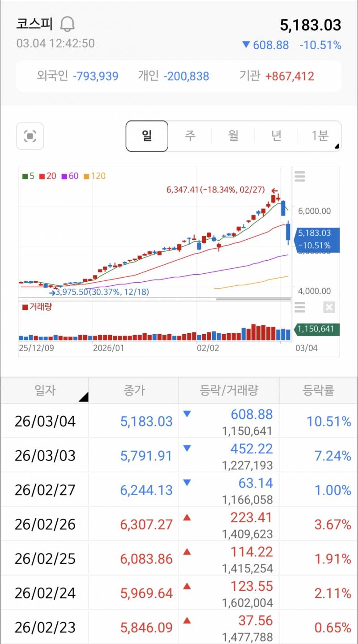
Task: Select the 26/02/26 date row
Action: coord(179,524)
